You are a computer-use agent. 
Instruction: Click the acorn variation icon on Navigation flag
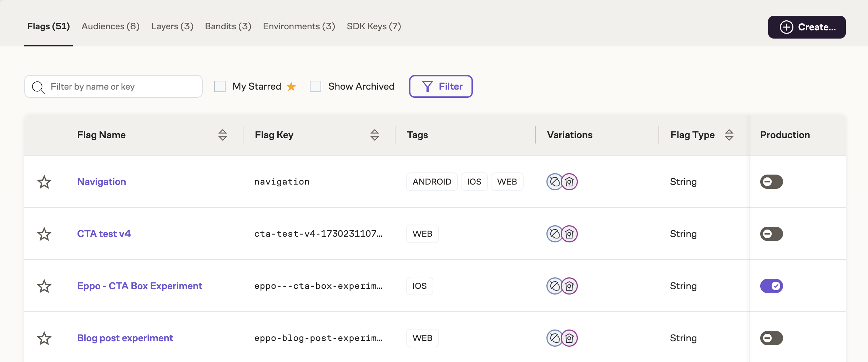click(554, 182)
